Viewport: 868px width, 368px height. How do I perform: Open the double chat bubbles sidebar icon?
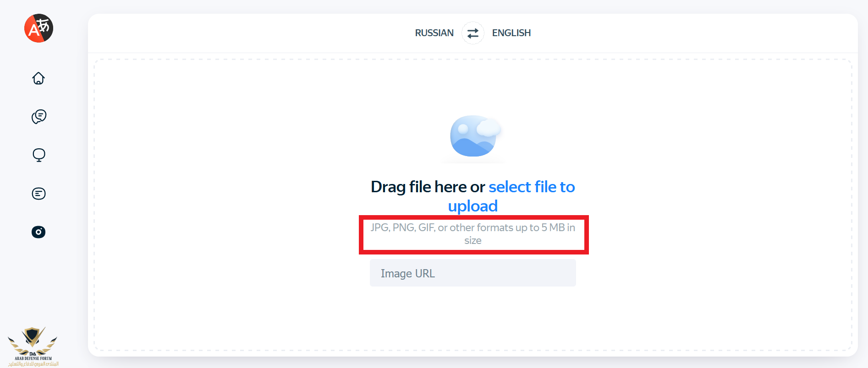pos(38,117)
